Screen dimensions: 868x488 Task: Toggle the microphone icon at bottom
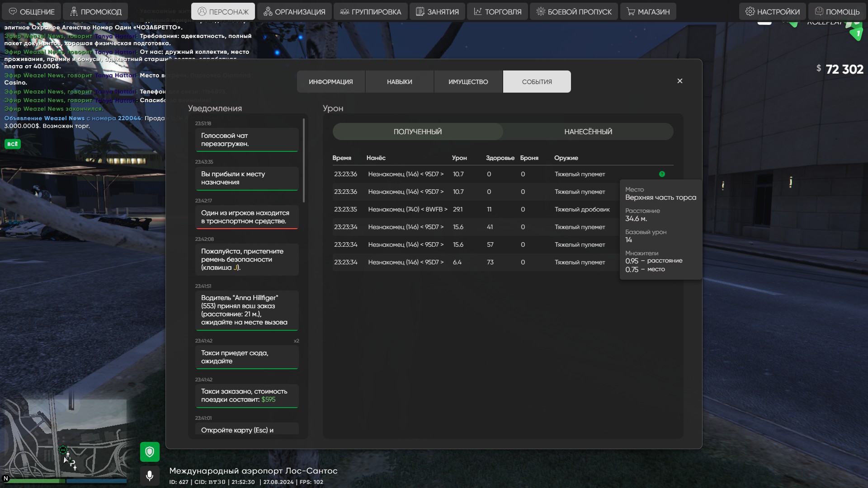coord(150,475)
